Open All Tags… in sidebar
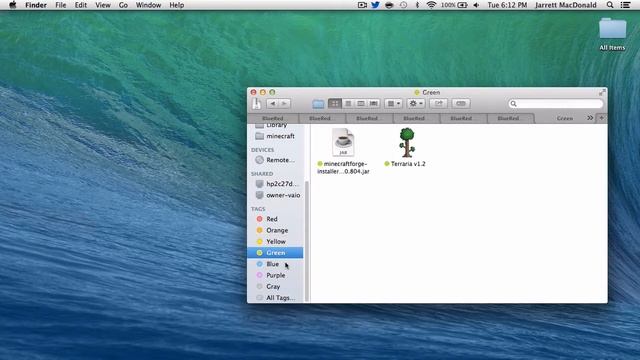The width and height of the screenshot is (640, 360). 276,298
